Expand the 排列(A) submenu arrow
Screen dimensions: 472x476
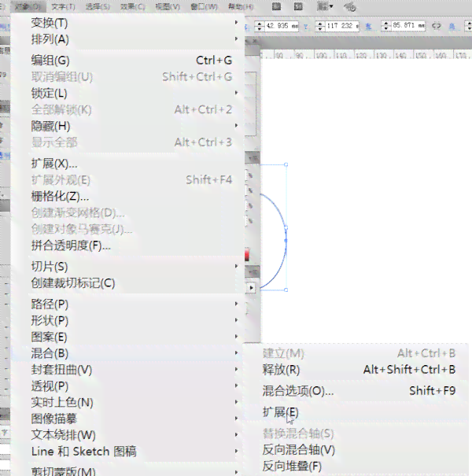pyautogui.click(x=236, y=39)
